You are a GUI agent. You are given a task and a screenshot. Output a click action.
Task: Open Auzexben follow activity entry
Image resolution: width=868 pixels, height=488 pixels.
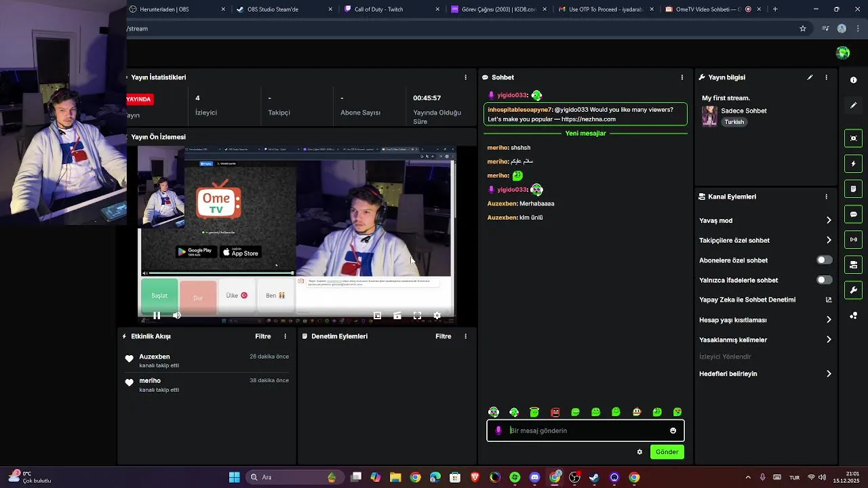coord(207,361)
